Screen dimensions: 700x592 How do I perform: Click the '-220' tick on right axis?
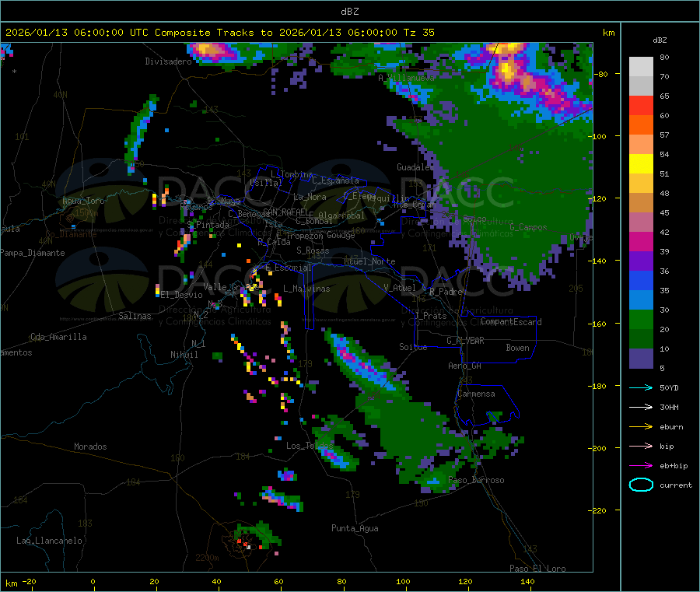598,510
